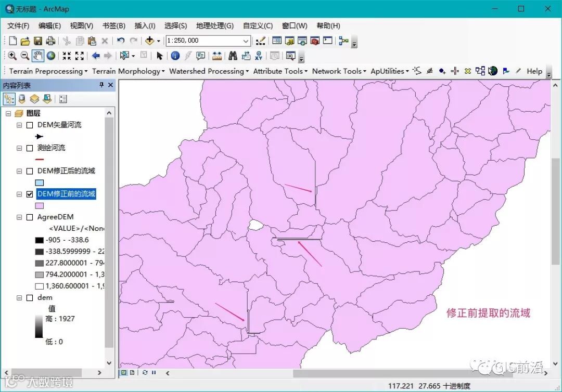
Task: Open the 自定义(C) menu
Action: coord(258,26)
